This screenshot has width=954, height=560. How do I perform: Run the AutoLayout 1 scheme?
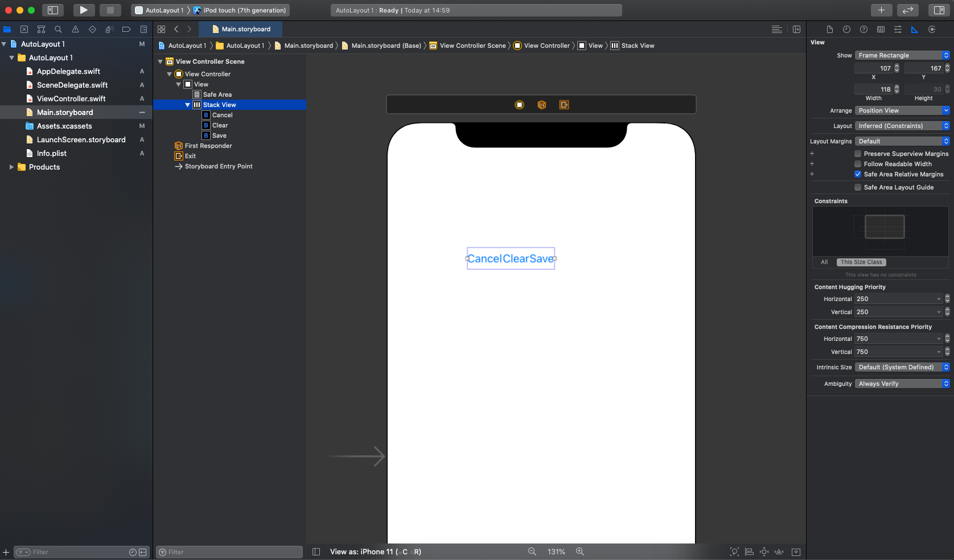point(83,10)
